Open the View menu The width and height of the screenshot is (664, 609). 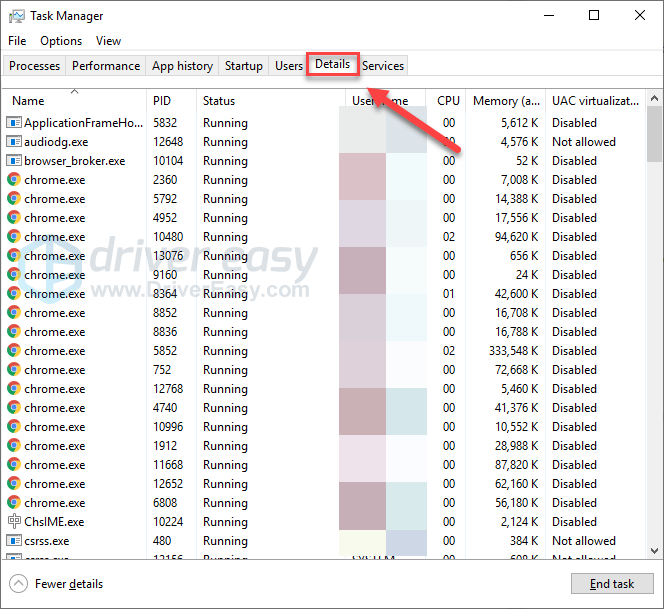tap(108, 41)
